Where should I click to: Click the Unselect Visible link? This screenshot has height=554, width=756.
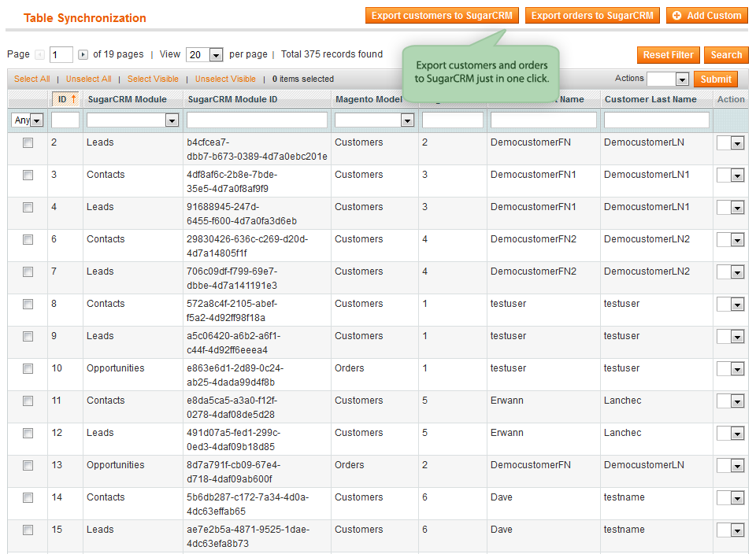click(225, 79)
